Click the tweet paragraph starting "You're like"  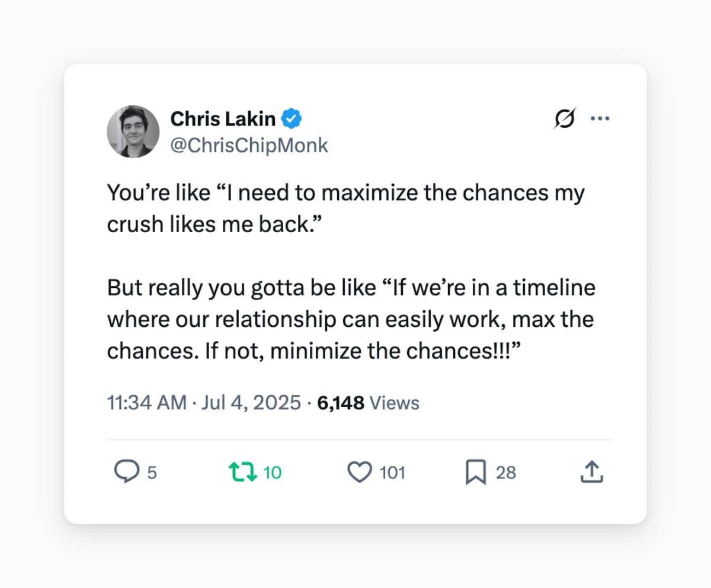(x=346, y=209)
